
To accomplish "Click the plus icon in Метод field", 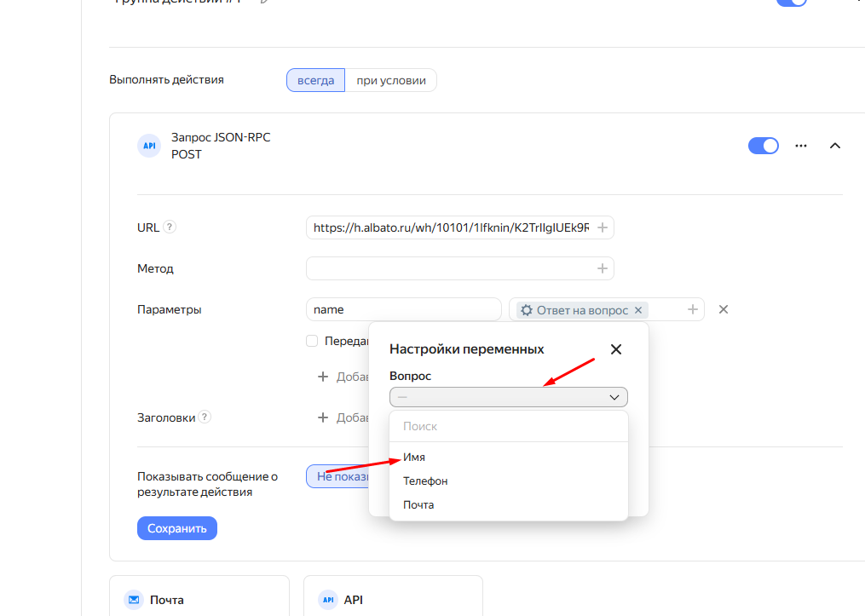I will (x=602, y=268).
